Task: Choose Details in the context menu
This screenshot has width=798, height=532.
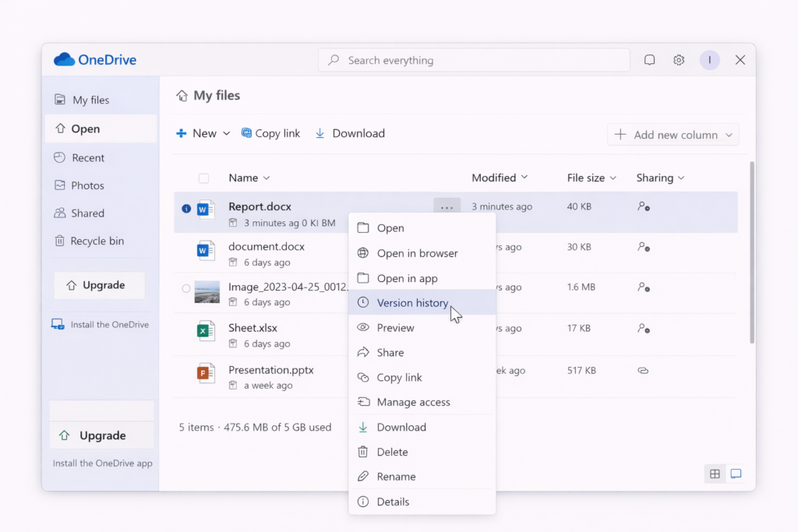Action: 422,502
